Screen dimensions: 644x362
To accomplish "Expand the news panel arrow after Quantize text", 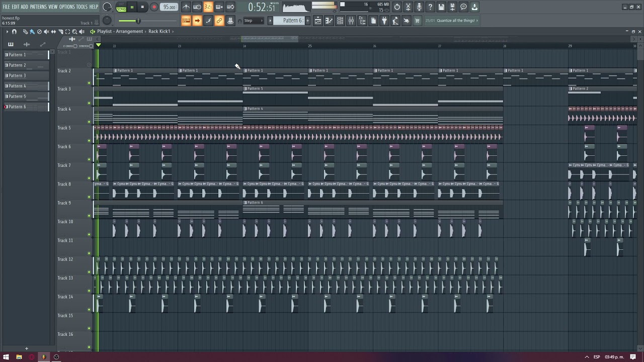I will 477,21.
